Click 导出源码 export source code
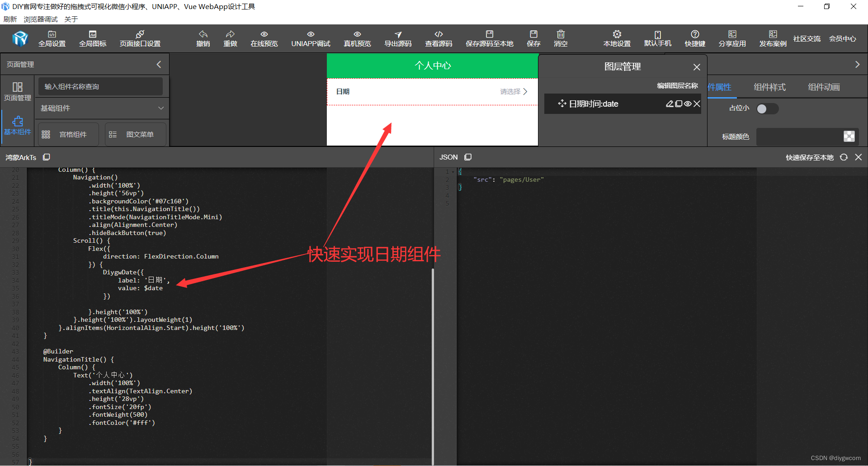 coord(398,39)
